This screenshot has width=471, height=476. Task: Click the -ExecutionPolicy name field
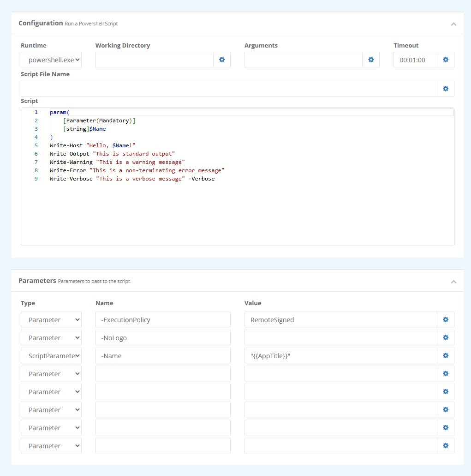(x=162, y=319)
